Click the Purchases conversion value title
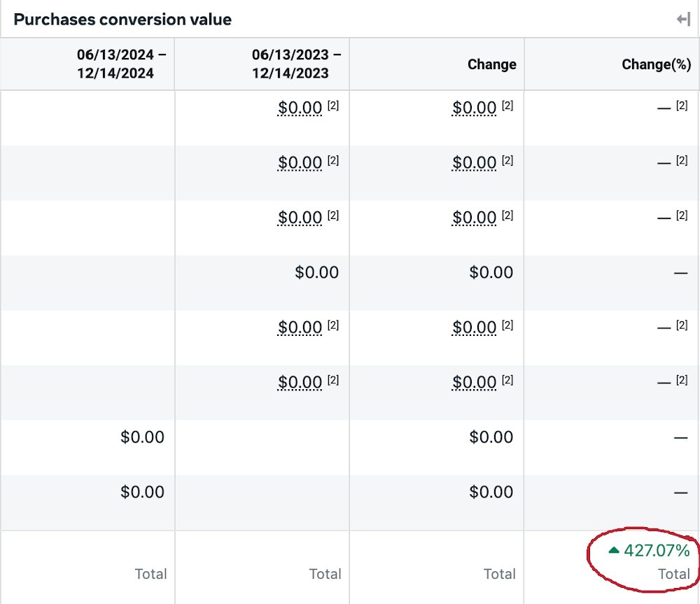This screenshot has height=604, width=700. point(122,20)
